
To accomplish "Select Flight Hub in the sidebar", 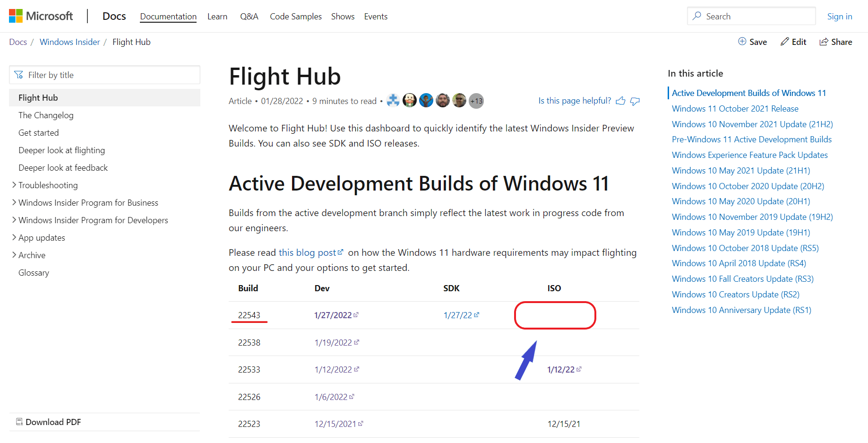I will (104, 98).
